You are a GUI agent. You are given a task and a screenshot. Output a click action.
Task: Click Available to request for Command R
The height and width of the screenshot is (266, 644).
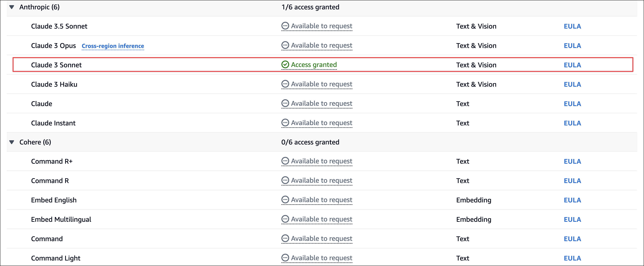[322, 180]
